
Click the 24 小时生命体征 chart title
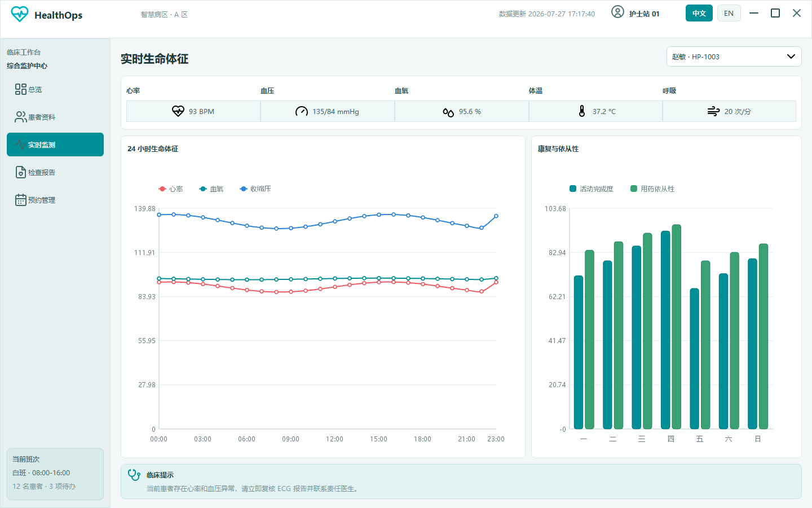153,149
